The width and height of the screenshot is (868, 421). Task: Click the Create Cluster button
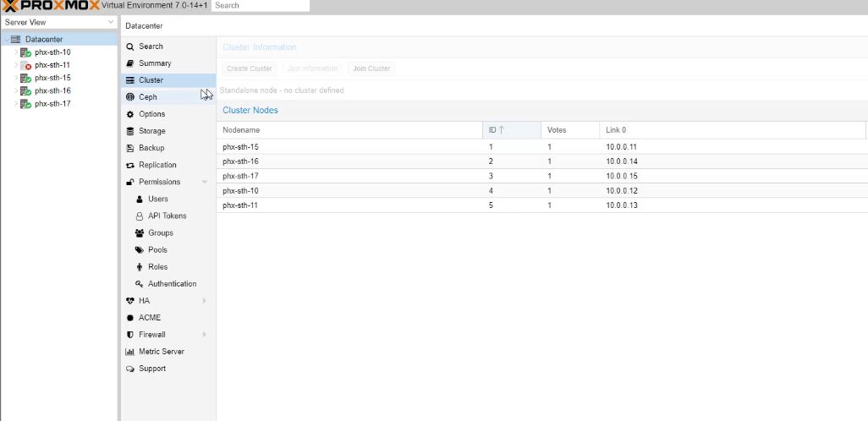(249, 68)
